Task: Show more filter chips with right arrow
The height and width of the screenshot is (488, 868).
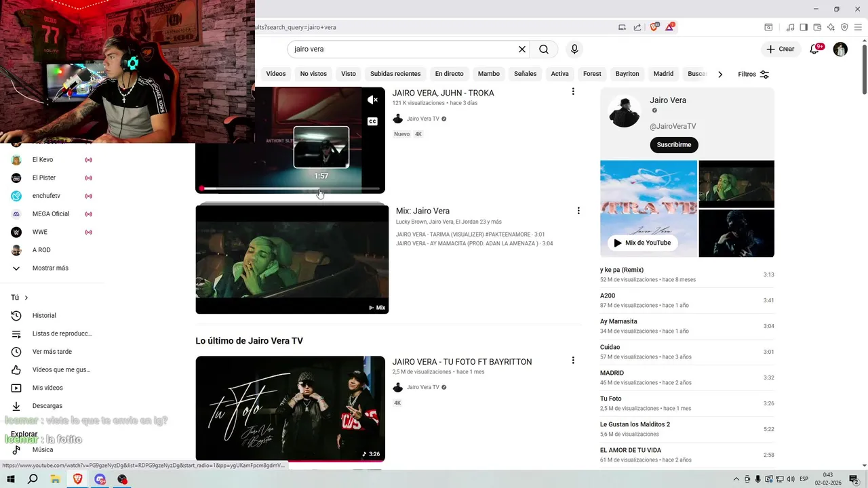Action: coord(720,74)
